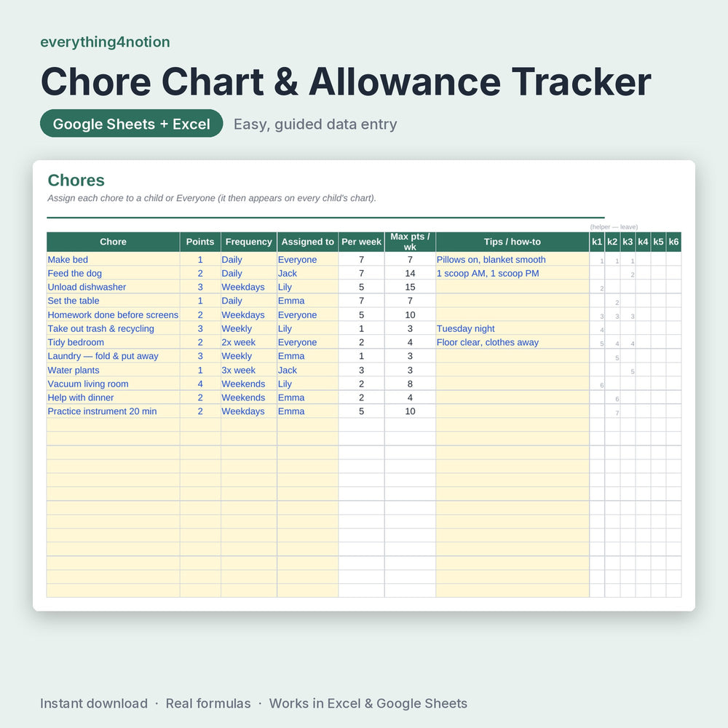Select the Help with dinner cell
This screenshot has height=728, width=728.
(114, 397)
